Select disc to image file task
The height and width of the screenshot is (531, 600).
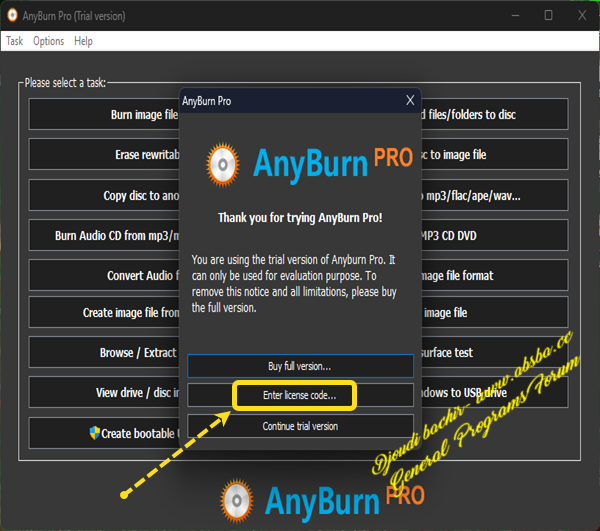pyautogui.click(x=495, y=155)
